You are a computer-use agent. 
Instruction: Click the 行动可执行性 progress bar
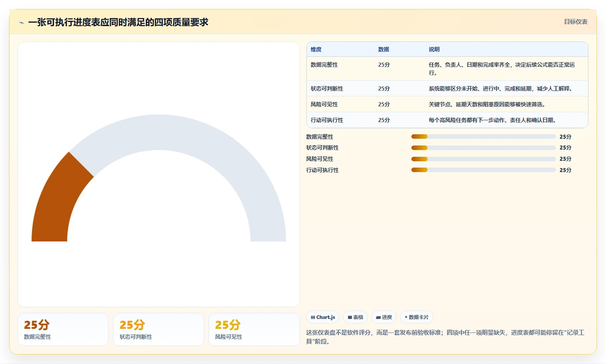[x=483, y=170]
